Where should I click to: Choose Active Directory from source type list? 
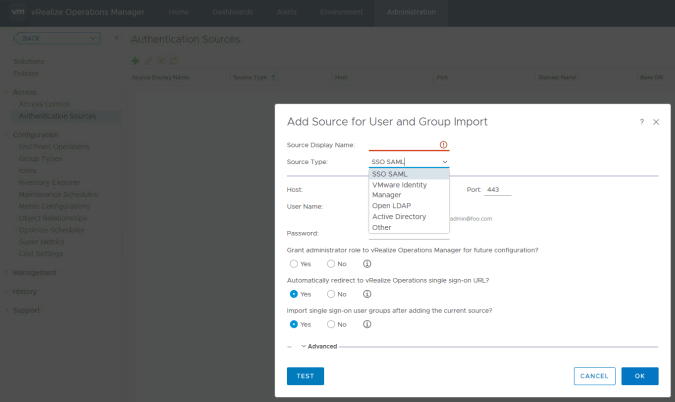399,216
